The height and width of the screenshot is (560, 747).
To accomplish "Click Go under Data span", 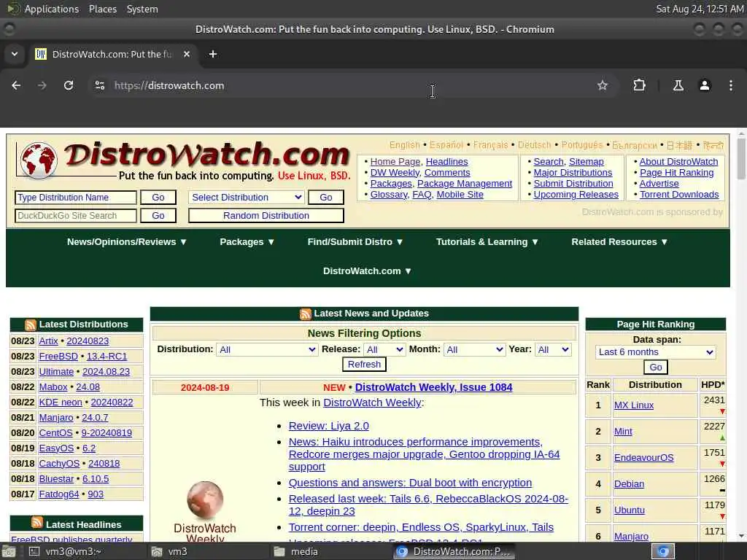I will click(656, 367).
